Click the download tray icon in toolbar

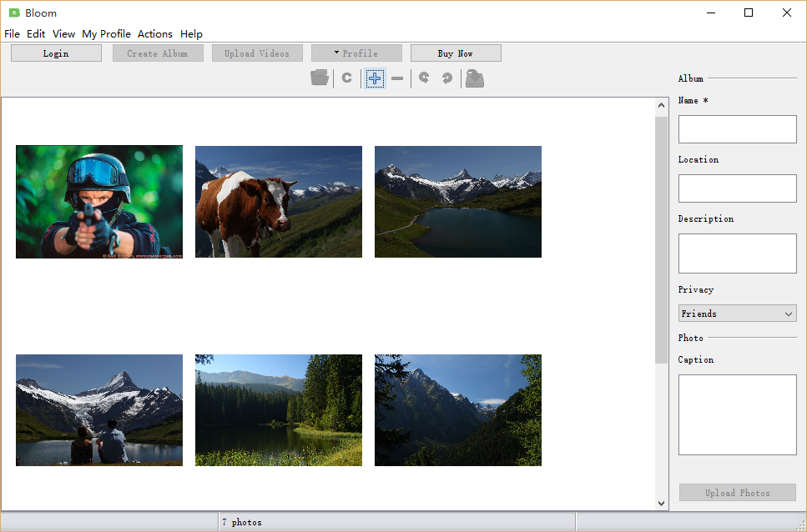click(x=475, y=78)
